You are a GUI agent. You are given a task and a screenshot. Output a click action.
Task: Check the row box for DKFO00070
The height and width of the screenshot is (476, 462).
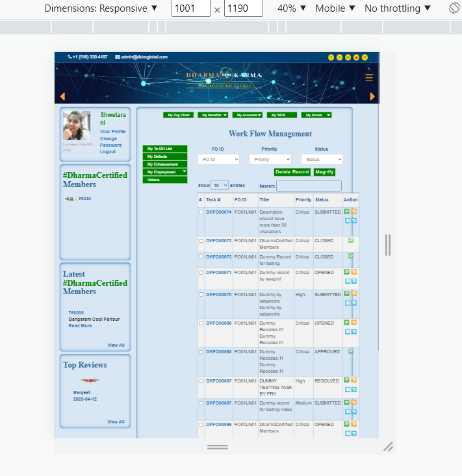(x=201, y=295)
